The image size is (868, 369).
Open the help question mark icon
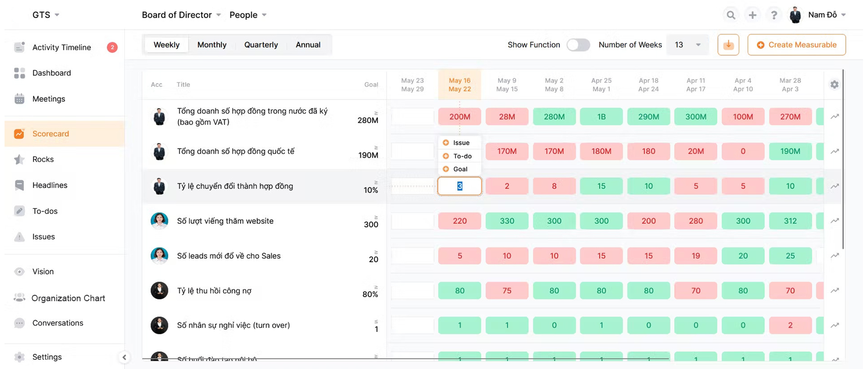(x=774, y=15)
